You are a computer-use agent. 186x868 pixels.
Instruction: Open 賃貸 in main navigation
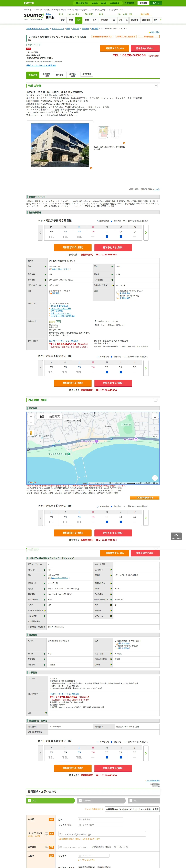(62, 20)
